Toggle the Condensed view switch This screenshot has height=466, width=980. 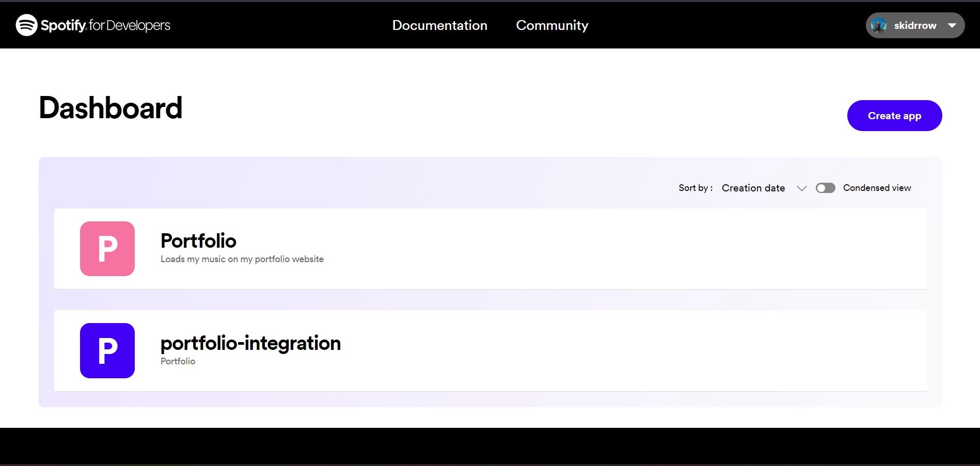[825, 188]
